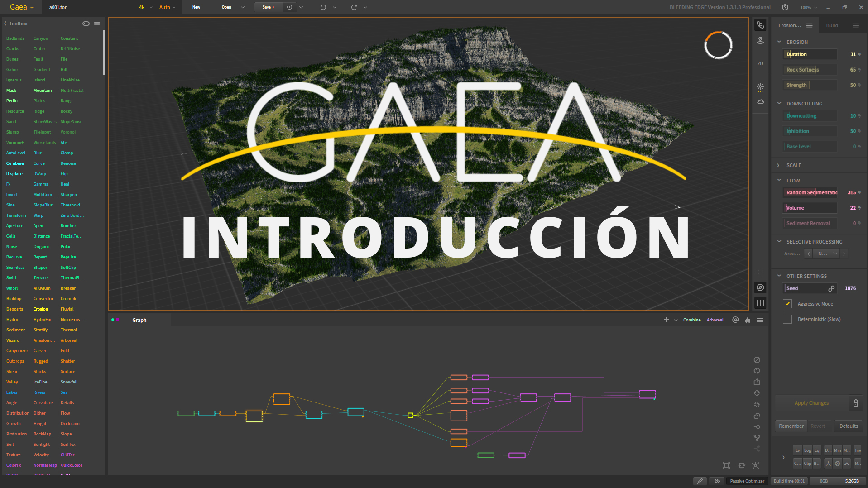Viewport: 868px width, 488px height.
Task: Switch to the Build tab
Action: click(x=832, y=25)
